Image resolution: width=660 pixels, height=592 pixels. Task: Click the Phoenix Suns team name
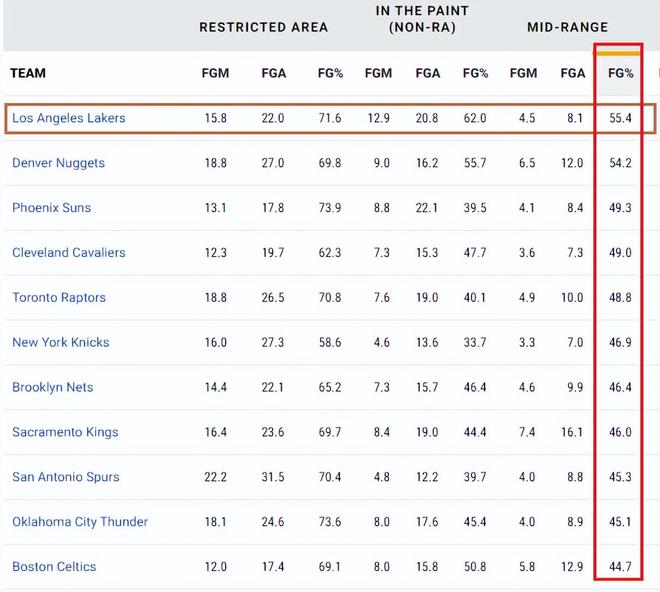[51, 208]
